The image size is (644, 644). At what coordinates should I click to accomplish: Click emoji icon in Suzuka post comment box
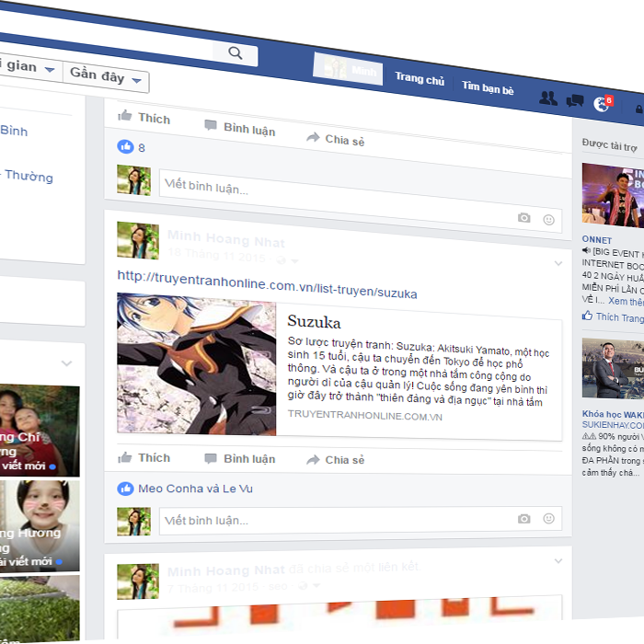tap(548, 519)
